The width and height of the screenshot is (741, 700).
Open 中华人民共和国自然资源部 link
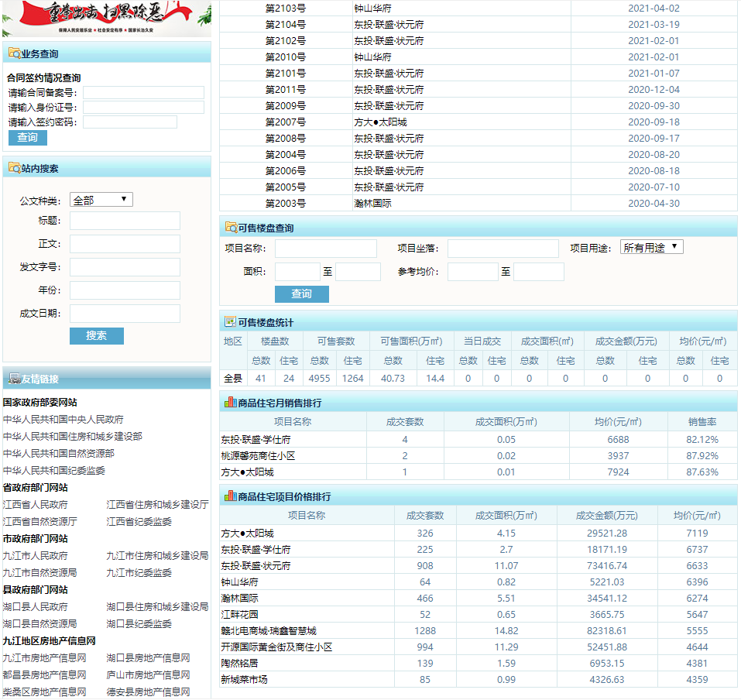click(x=58, y=454)
